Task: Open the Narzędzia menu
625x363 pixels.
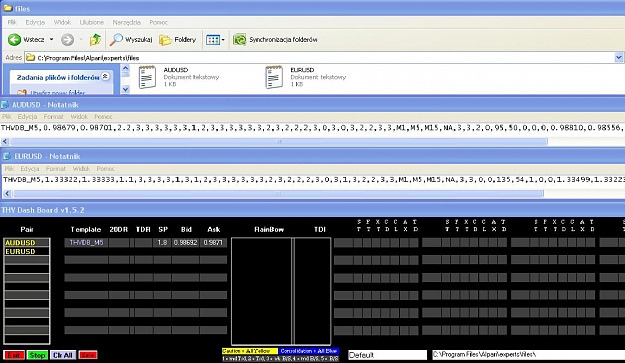Action: [126, 22]
